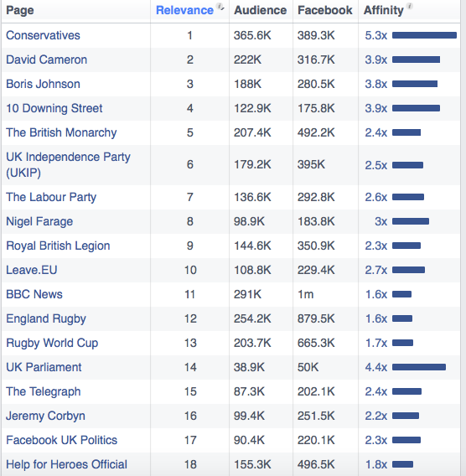Image resolution: width=466 pixels, height=476 pixels.
Task: Click the 292.8K Facebook value
Action: (x=316, y=197)
